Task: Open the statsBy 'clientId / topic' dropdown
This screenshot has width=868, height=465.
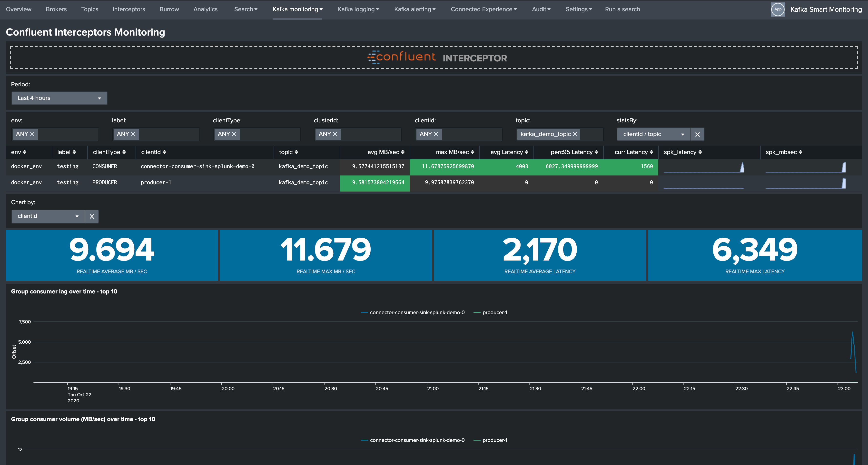Action: click(654, 134)
